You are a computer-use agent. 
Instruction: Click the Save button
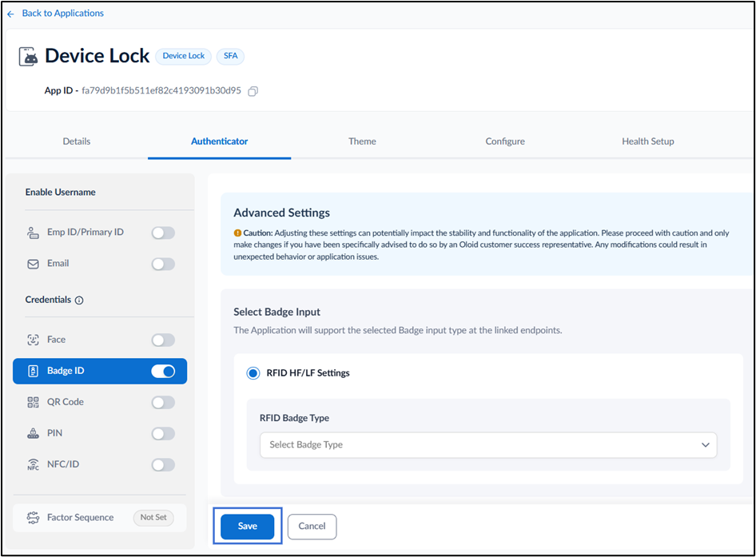(248, 526)
